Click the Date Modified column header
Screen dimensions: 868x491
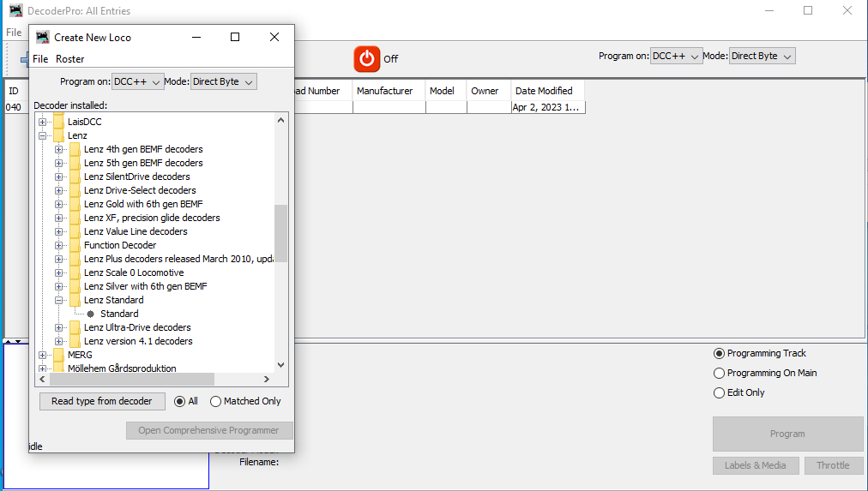(547, 91)
